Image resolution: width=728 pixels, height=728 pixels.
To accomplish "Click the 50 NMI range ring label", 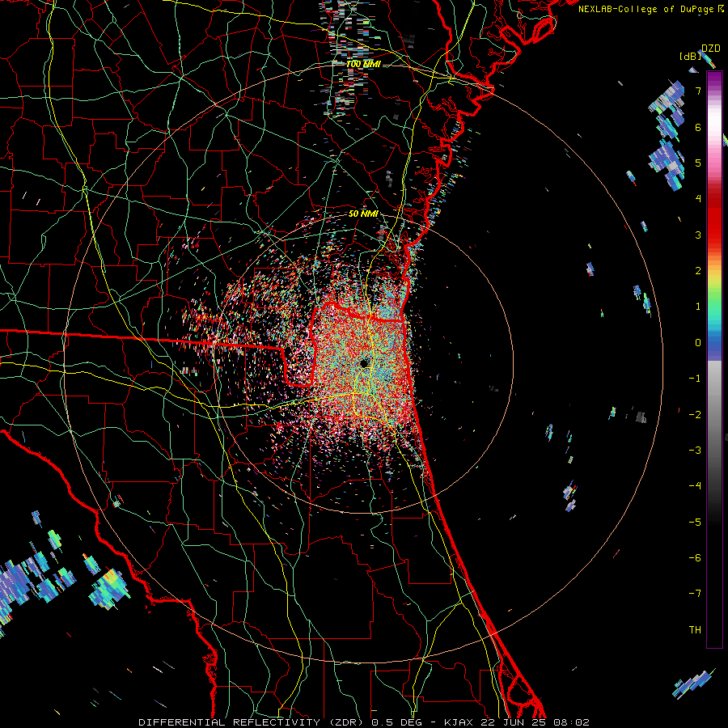I will 363,214.
